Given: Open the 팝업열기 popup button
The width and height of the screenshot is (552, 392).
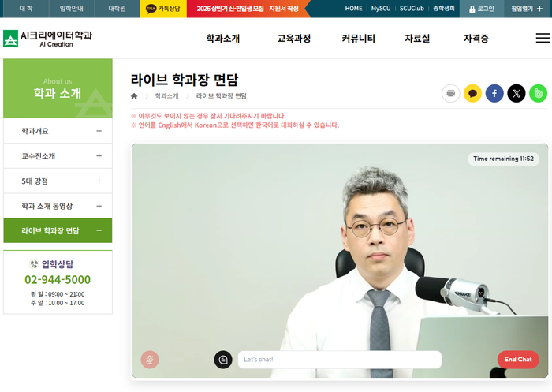Looking at the screenshot, I should tap(527, 9).
